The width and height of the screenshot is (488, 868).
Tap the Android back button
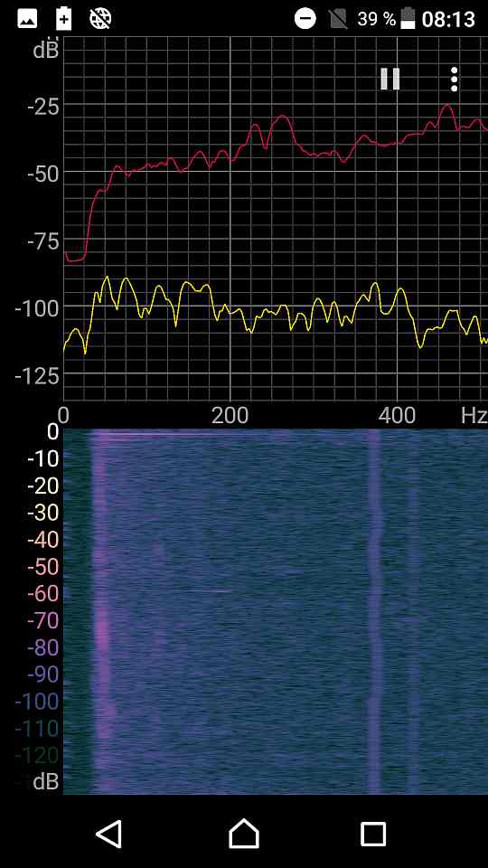coord(109,833)
